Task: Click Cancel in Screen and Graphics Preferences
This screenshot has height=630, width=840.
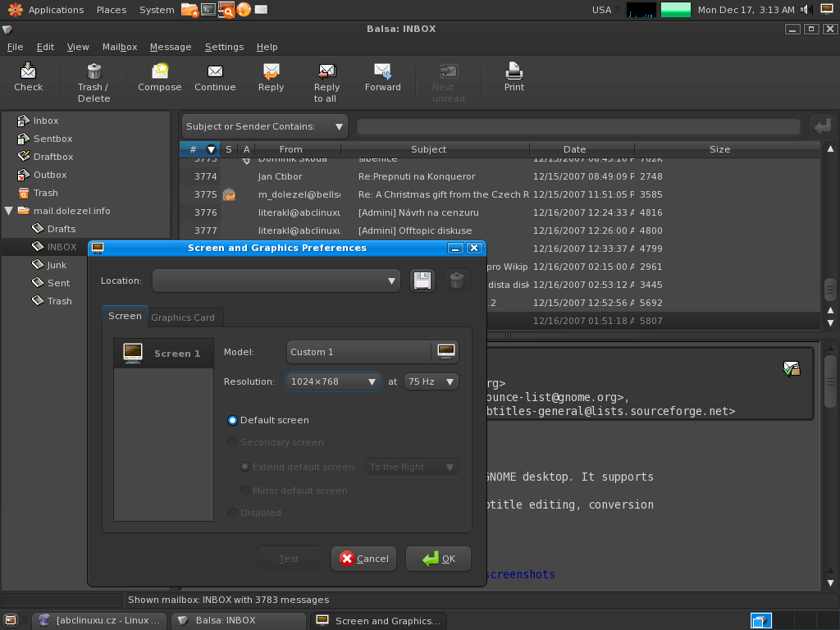Action: pyautogui.click(x=363, y=559)
